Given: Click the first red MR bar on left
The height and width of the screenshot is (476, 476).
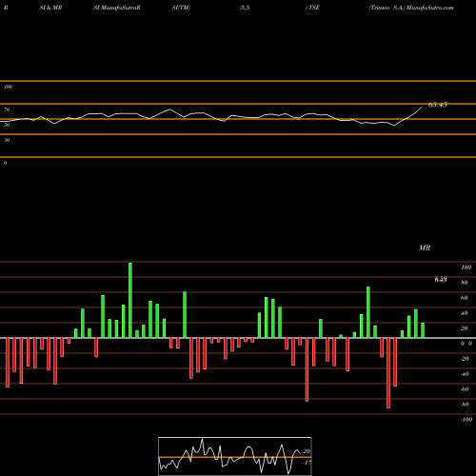Looking at the screenshot, I should (x=8, y=363).
